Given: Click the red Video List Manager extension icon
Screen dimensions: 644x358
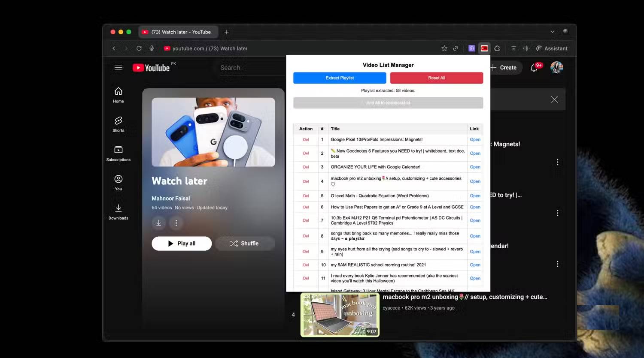Looking at the screenshot, I should coord(484,48).
